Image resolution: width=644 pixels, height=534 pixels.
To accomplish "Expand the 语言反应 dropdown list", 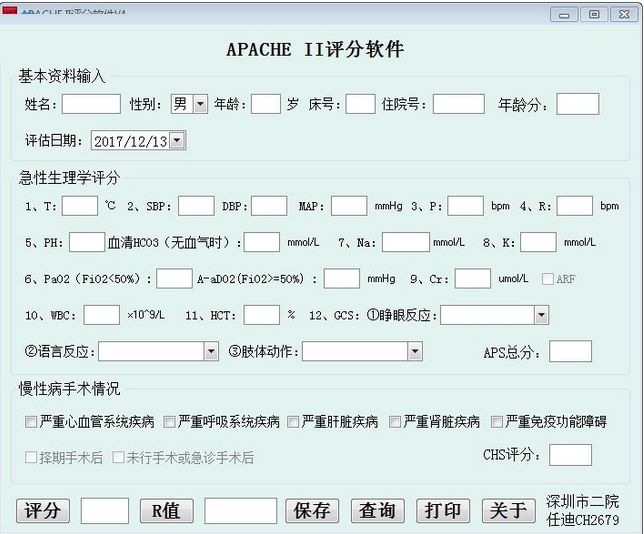I will click(211, 352).
